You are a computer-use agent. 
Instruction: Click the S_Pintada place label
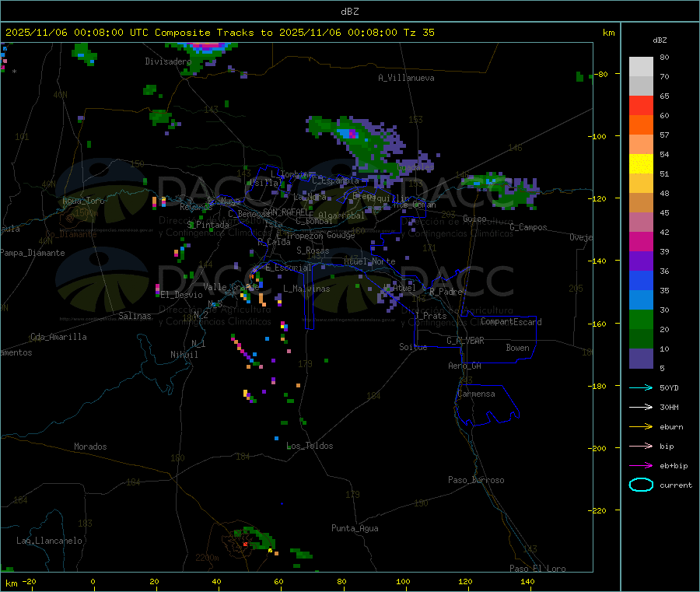tap(208, 225)
